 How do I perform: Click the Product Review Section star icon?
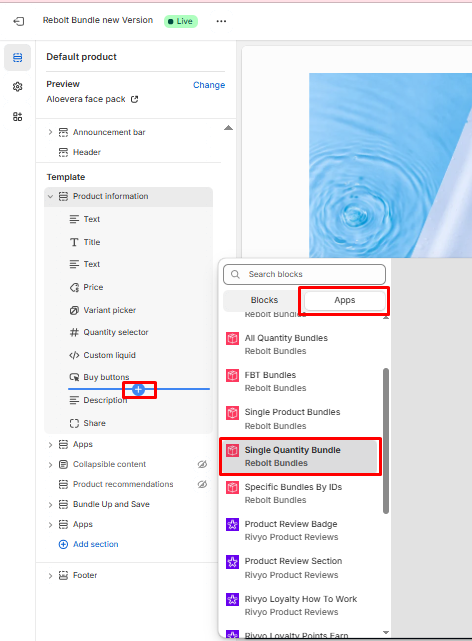pos(233,562)
